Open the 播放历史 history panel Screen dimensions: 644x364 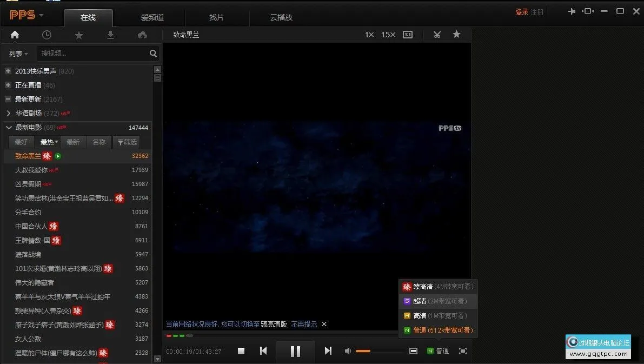click(47, 35)
